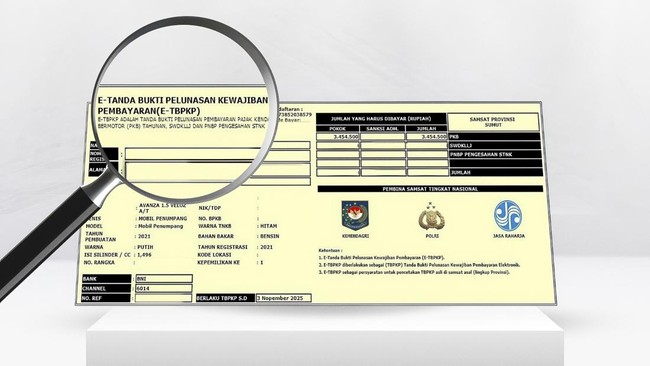Click the 'TAHUN REGISTRASI' label
The width and height of the screenshot is (650, 366).
[x=223, y=247]
